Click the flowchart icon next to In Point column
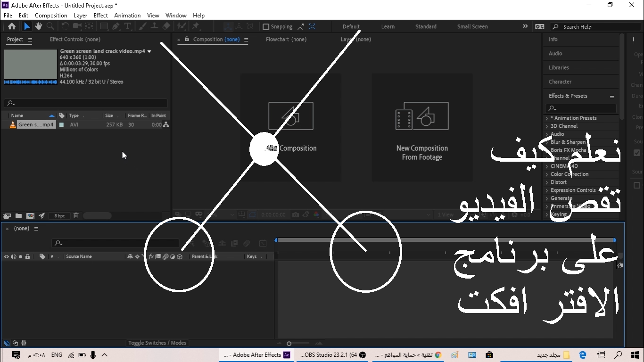 166,125
